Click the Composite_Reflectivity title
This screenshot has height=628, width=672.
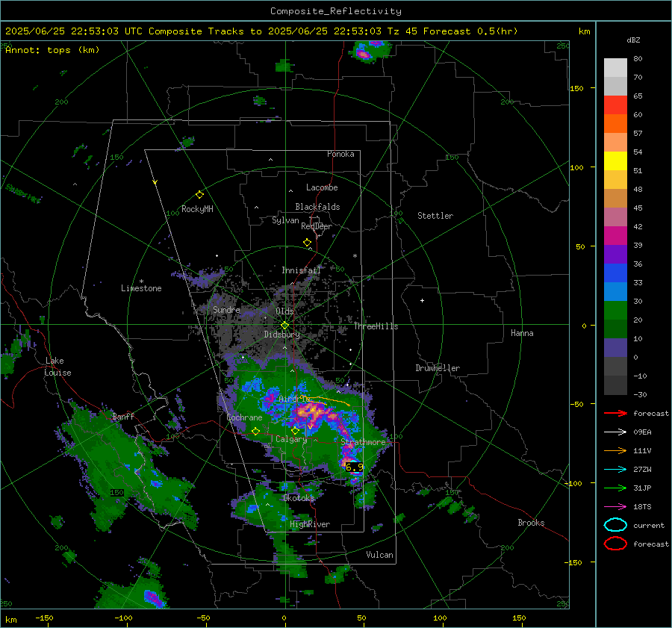coord(335,11)
